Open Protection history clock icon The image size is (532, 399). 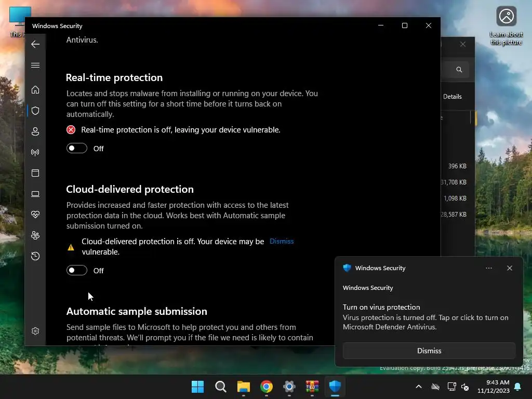pos(35,256)
